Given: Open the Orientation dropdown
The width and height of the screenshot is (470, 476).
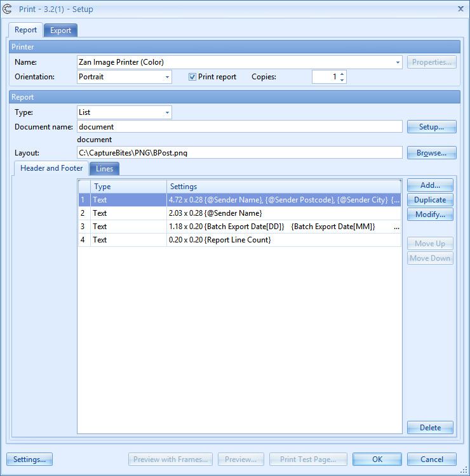Looking at the screenshot, I should (167, 77).
